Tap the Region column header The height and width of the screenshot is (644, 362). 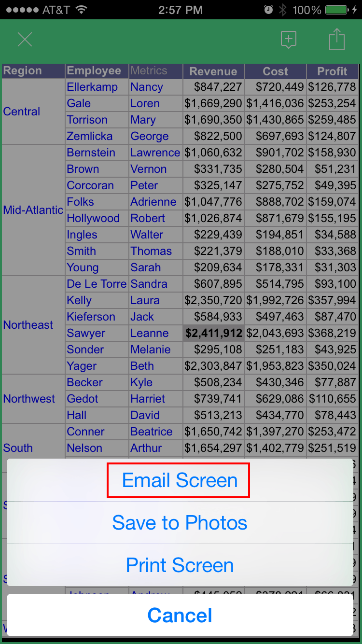tap(33, 71)
